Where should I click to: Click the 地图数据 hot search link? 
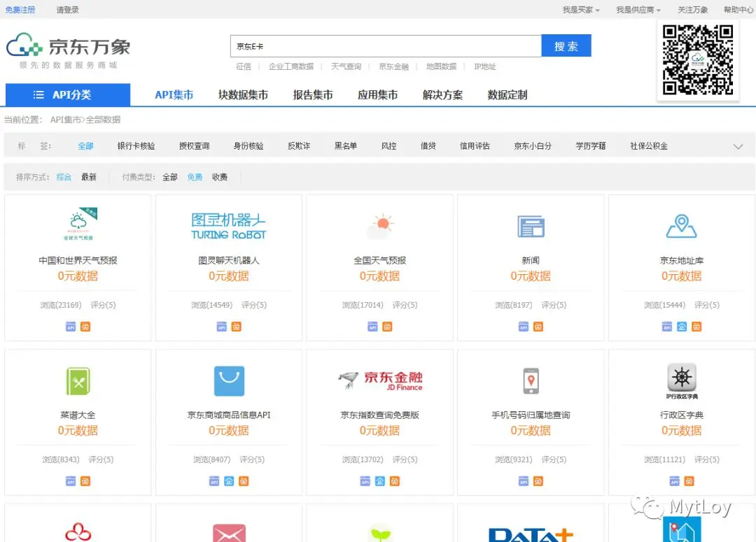[x=441, y=66]
